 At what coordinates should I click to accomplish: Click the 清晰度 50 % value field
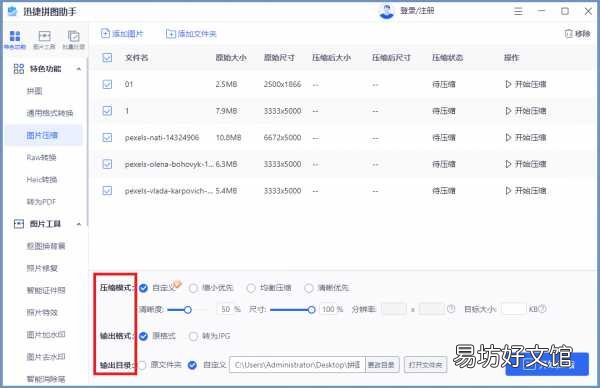coord(227,309)
